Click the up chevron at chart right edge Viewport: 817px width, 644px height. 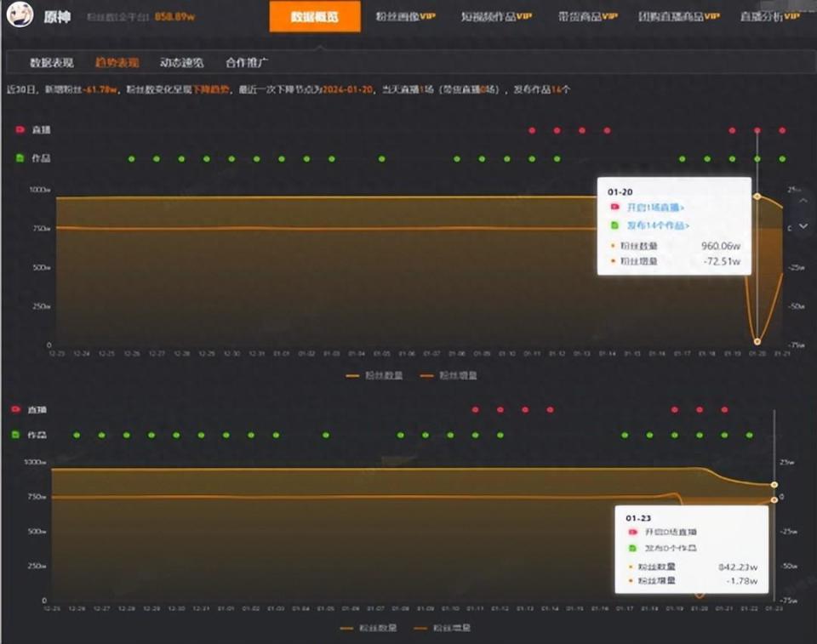tap(803, 200)
